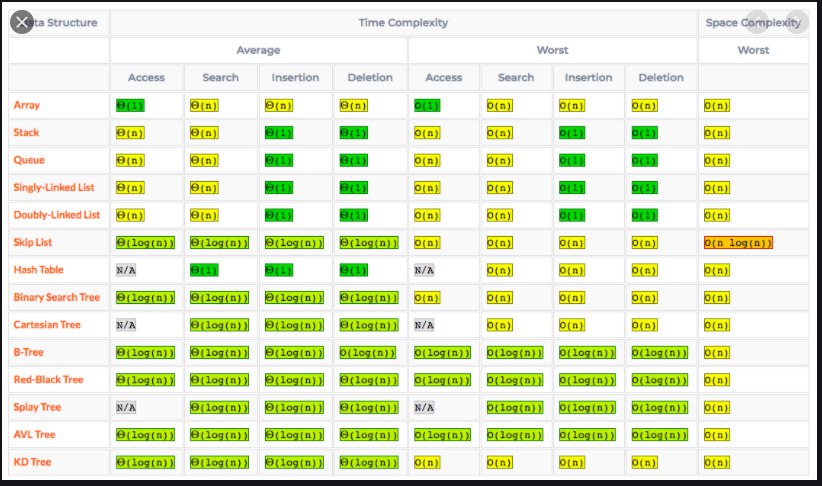Click the Insertion column header under Worst
This screenshot has height=486, width=822.
coord(589,78)
